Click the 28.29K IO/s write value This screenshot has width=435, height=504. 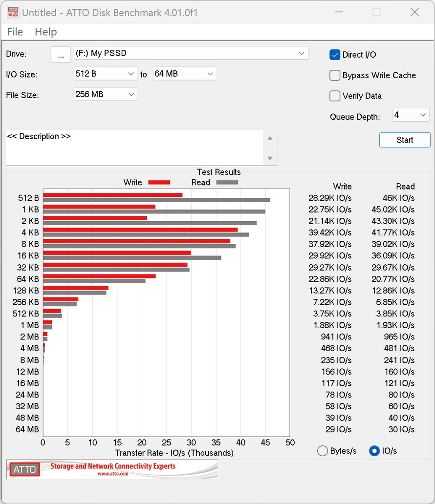[x=330, y=198]
